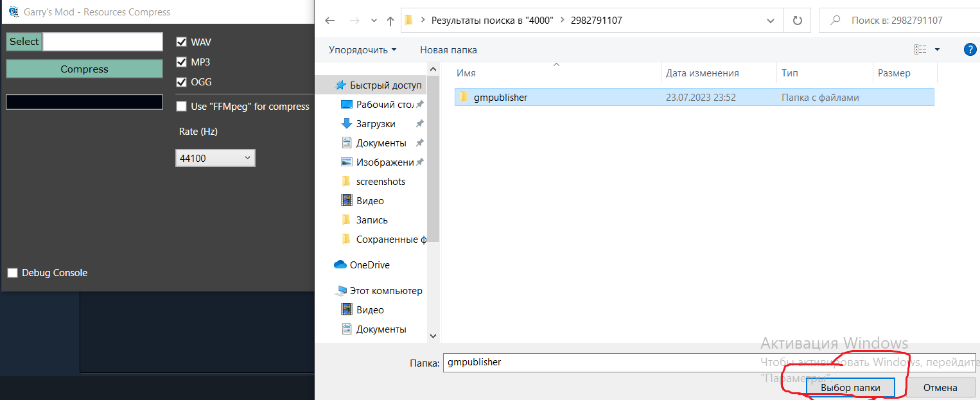
Task: Click the view mode icon
Action: 921,49
